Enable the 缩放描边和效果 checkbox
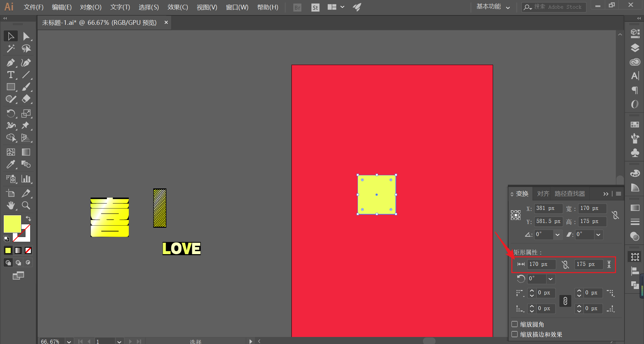The width and height of the screenshot is (644, 344). coord(515,334)
